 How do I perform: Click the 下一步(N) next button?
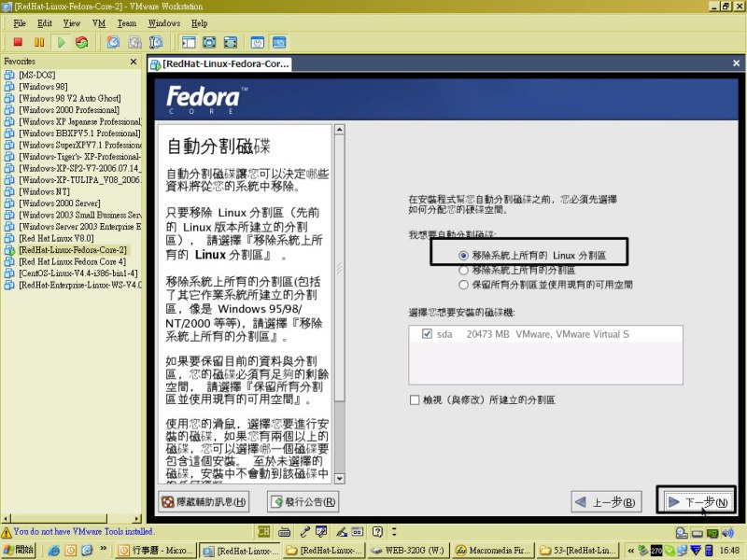[697, 502]
